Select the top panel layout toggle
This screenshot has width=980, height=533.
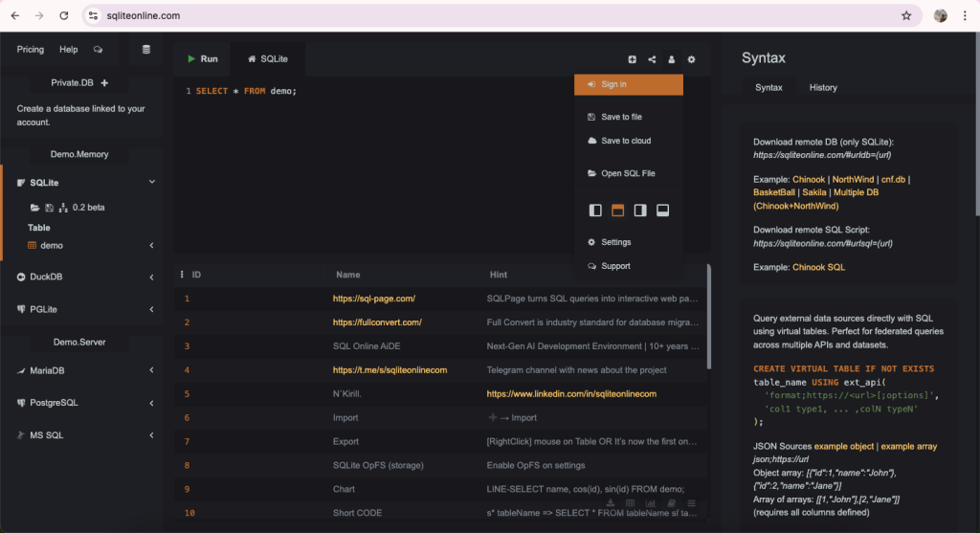617,211
